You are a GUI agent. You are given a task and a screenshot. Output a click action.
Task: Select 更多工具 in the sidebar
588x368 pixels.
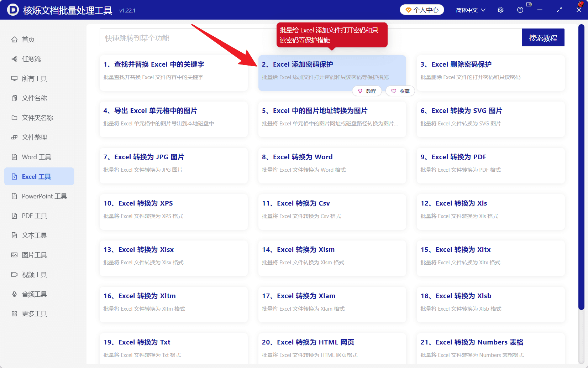tap(39, 314)
